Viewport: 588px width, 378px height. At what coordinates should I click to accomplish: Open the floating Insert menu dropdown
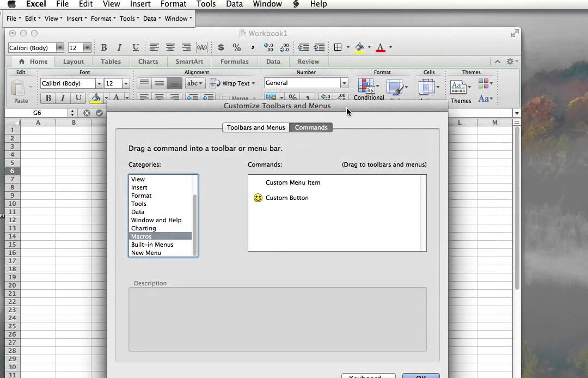pyautogui.click(x=77, y=19)
